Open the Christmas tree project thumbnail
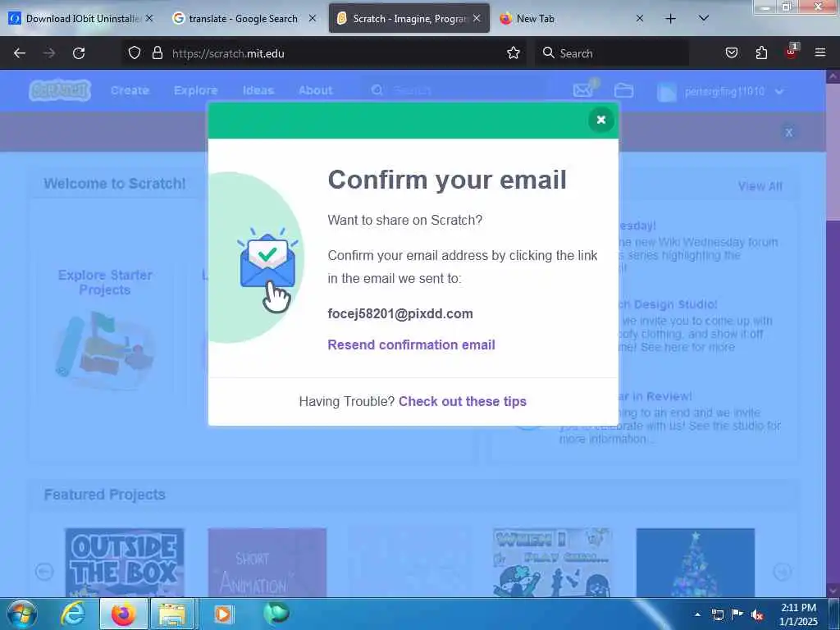 [x=696, y=563]
